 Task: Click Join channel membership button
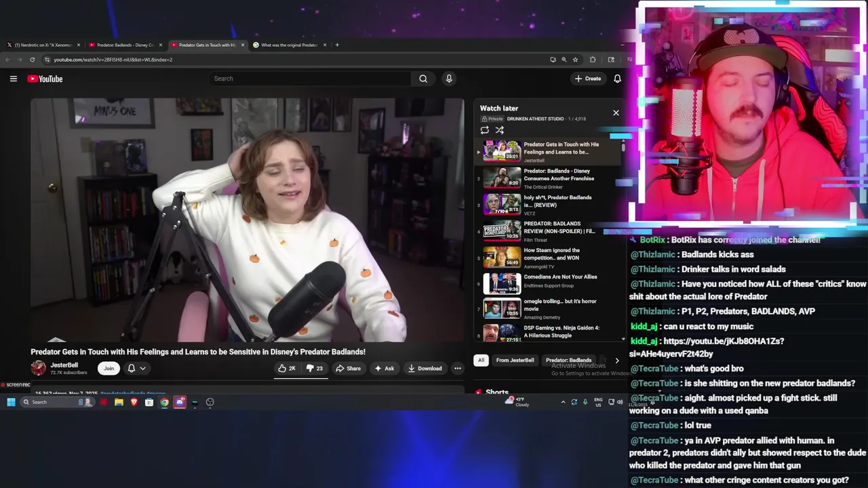click(x=108, y=368)
